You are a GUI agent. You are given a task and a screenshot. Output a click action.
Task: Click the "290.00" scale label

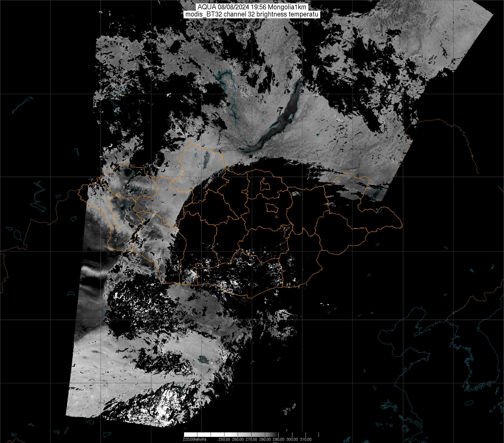click(278, 439)
